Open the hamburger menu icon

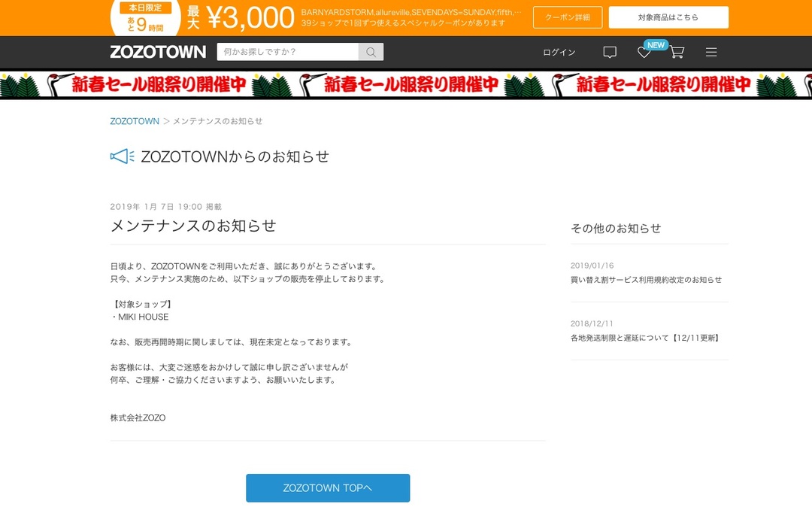pyautogui.click(x=711, y=52)
